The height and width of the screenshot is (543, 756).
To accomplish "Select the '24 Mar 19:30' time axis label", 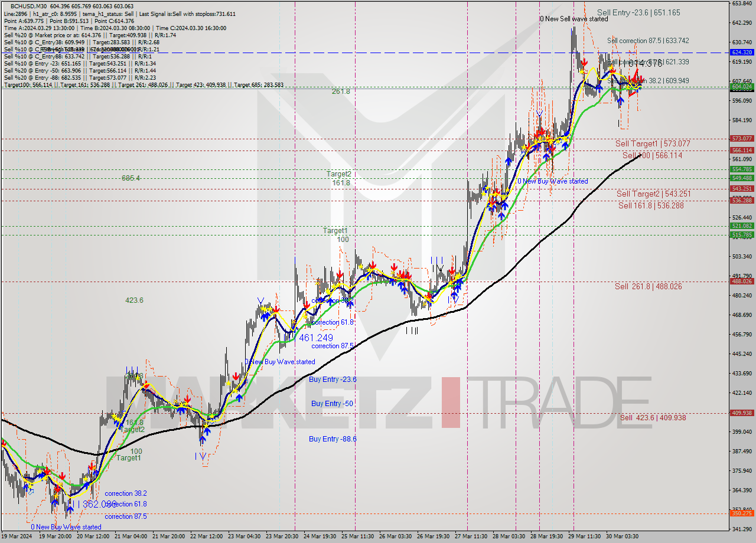I will pos(320,537).
